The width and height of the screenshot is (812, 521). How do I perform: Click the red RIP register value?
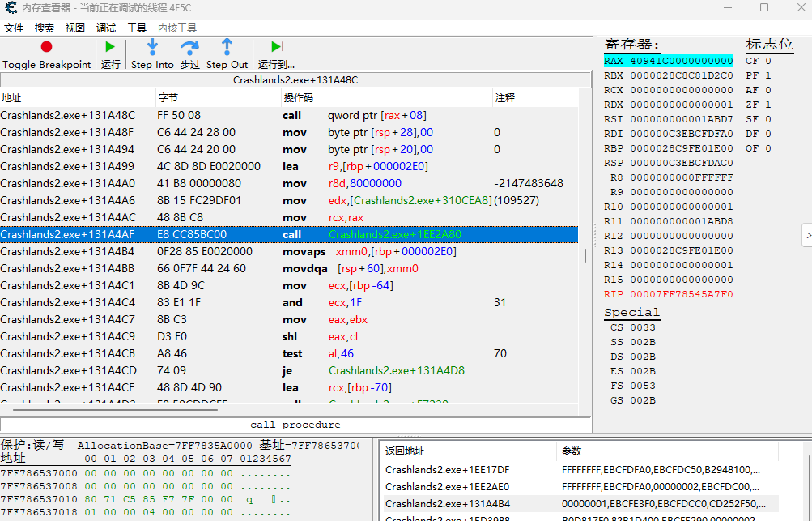682,294
